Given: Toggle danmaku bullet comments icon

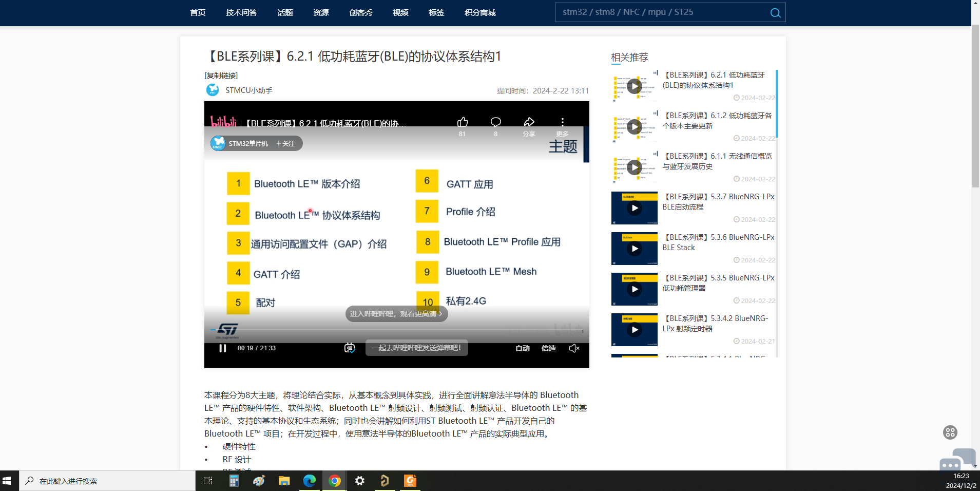Looking at the screenshot, I should [350, 348].
